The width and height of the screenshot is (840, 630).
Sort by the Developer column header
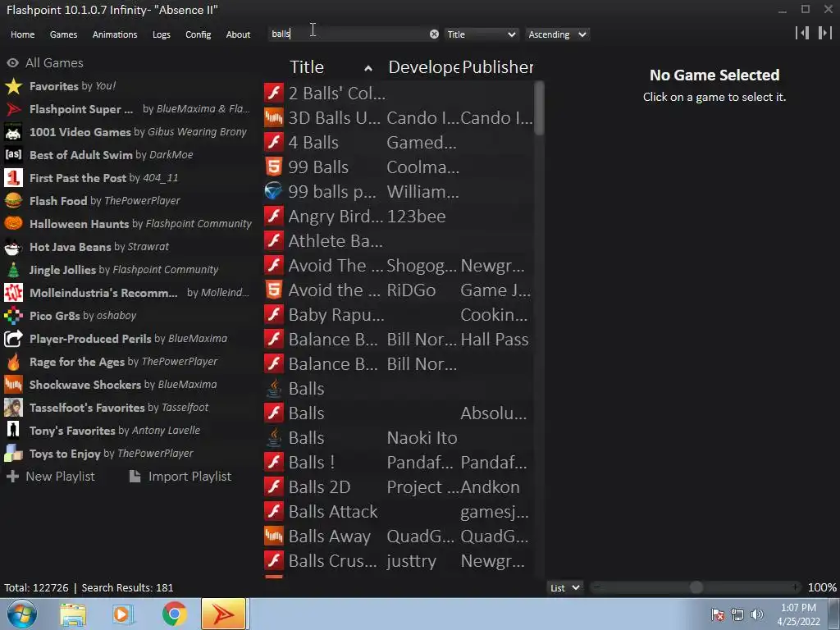423,67
